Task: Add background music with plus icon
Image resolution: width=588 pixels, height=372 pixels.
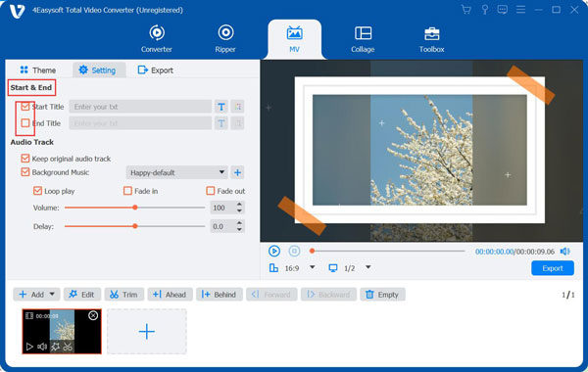Action: (237, 172)
